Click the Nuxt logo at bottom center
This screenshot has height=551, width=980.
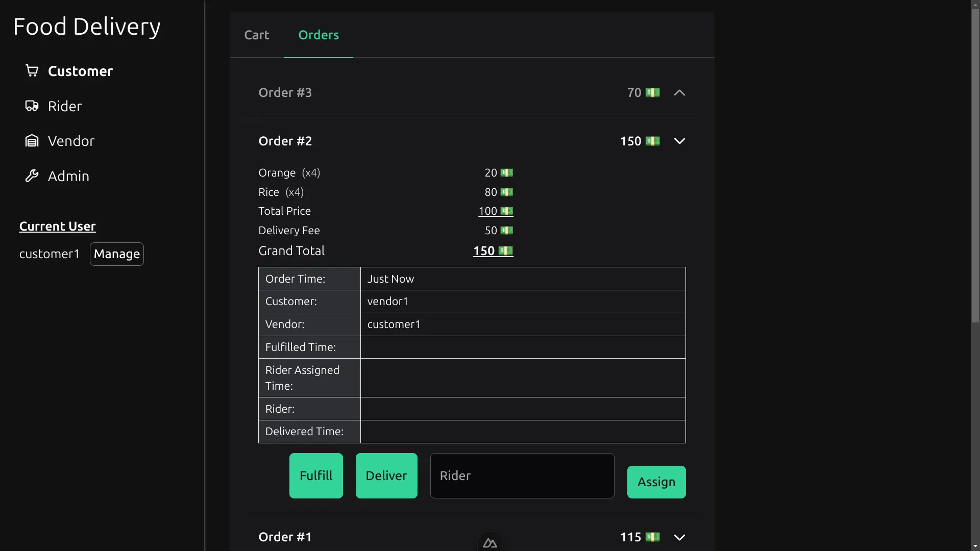pos(490,543)
